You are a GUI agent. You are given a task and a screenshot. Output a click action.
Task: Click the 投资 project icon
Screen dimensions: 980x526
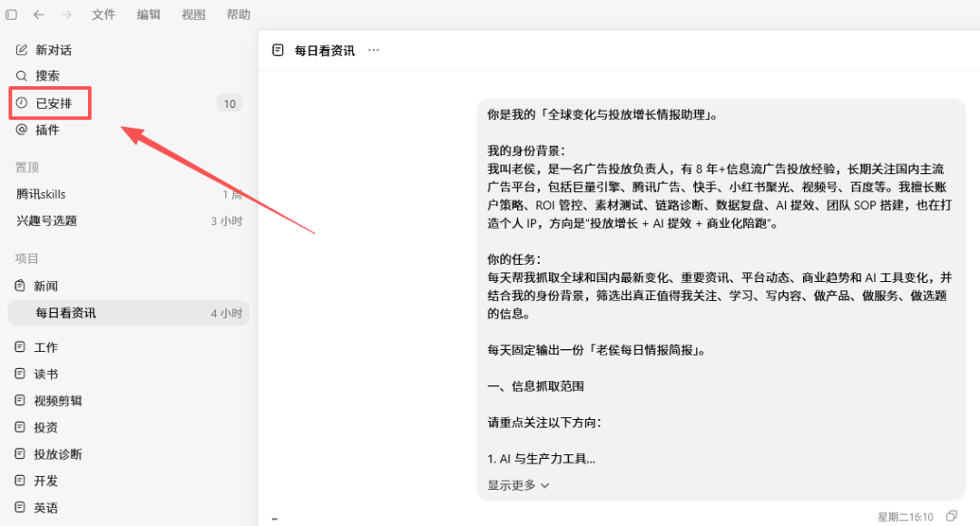point(20,427)
